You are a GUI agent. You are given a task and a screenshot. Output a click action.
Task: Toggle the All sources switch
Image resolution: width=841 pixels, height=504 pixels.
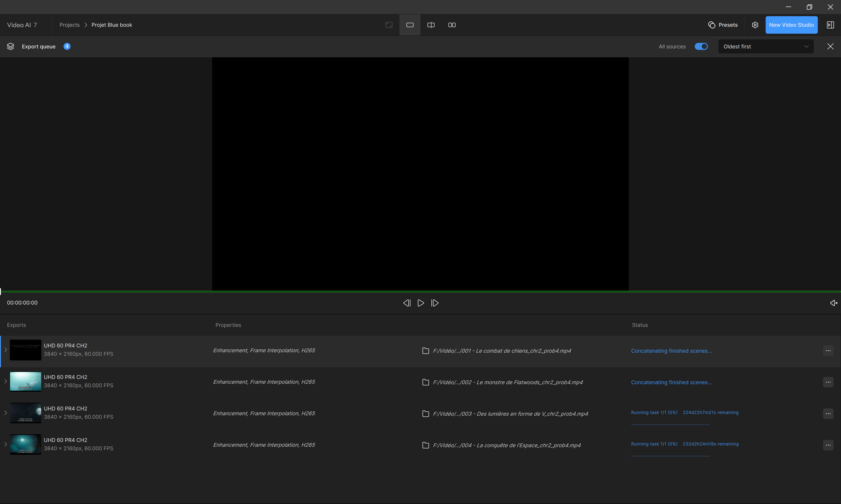pyautogui.click(x=701, y=47)
